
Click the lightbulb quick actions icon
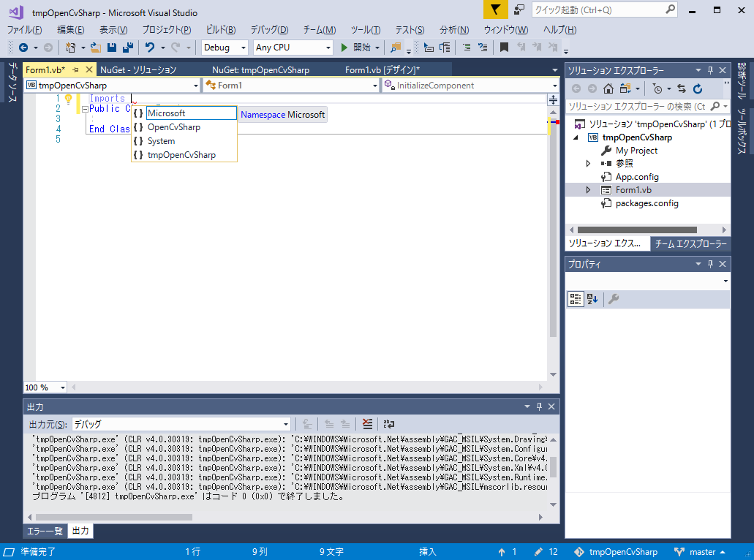coord(68,99)
